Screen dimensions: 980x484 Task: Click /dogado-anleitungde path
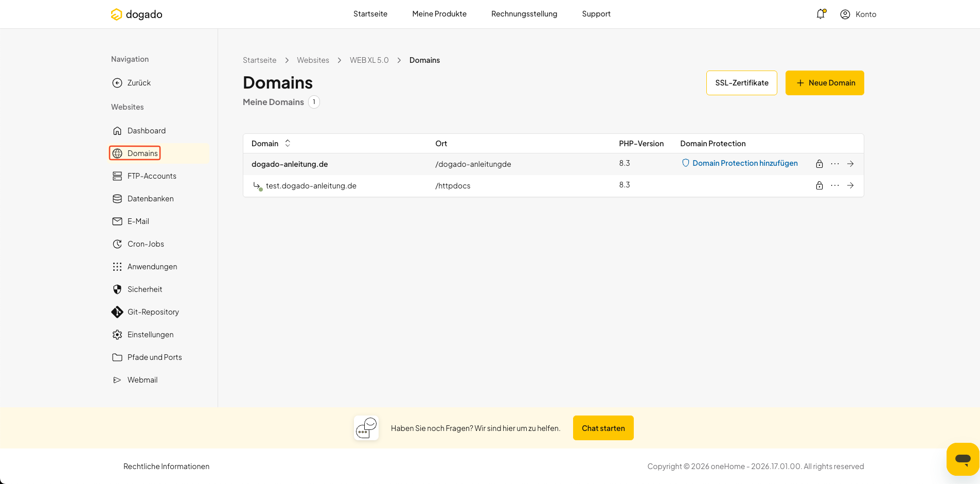click(473, 164)
